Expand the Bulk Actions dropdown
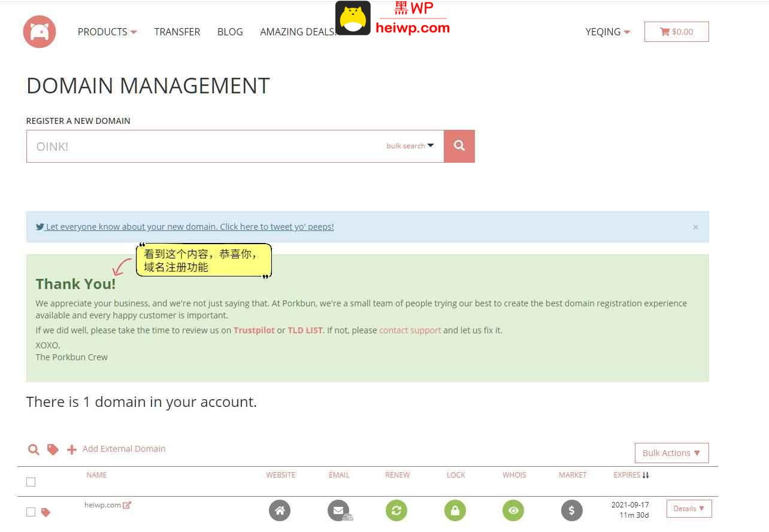 (671, 453)
